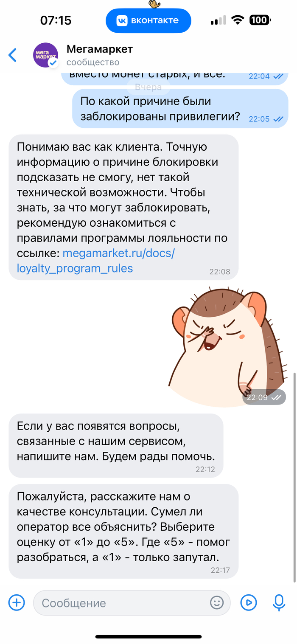This screenshot has width=297, height=644.
Task: Return to ВКонтакте app via top pill
Action: click(148, 20)
